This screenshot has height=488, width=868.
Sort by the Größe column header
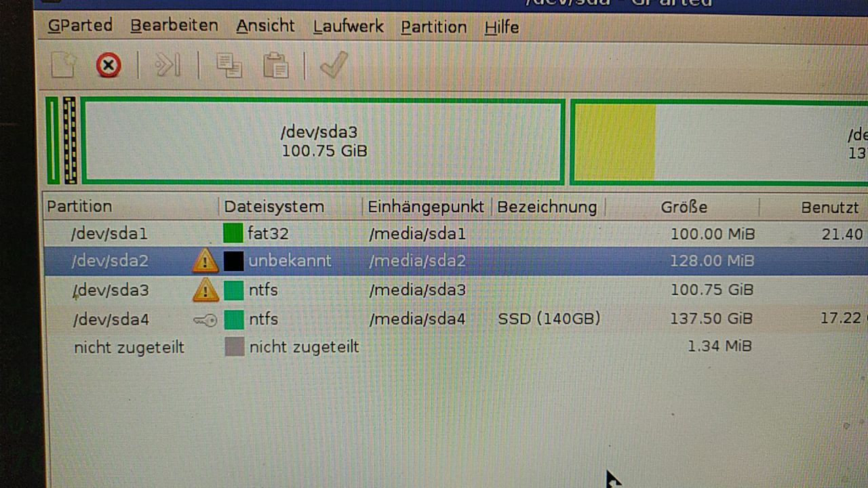click(684, 207)
